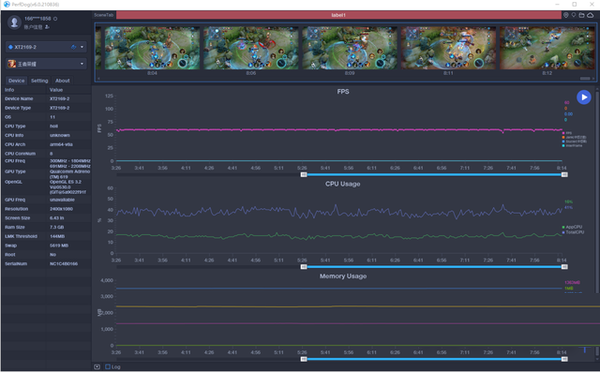Click the Value column header
Image resolution: width=600 pixels, height=372 pixels.
pos(56,90)
